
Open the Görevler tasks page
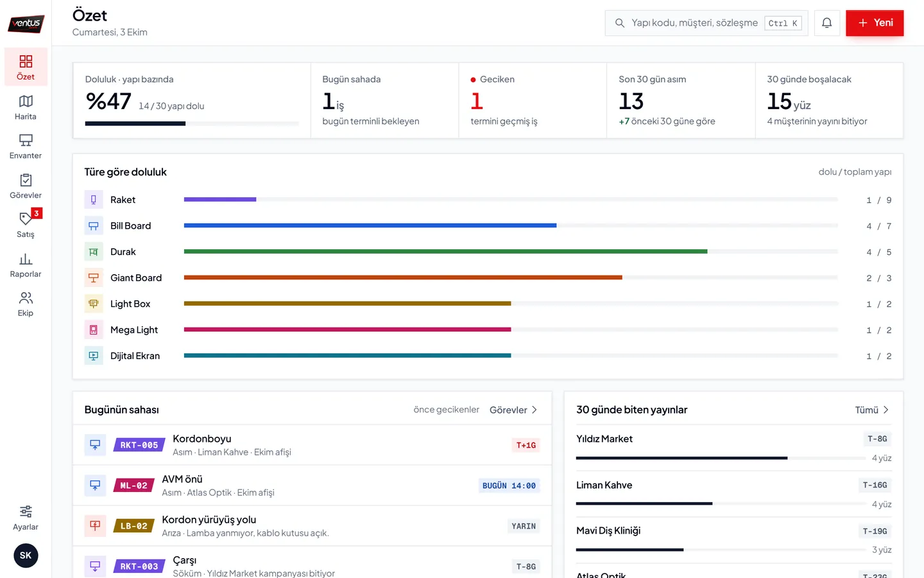pos(26,186)
